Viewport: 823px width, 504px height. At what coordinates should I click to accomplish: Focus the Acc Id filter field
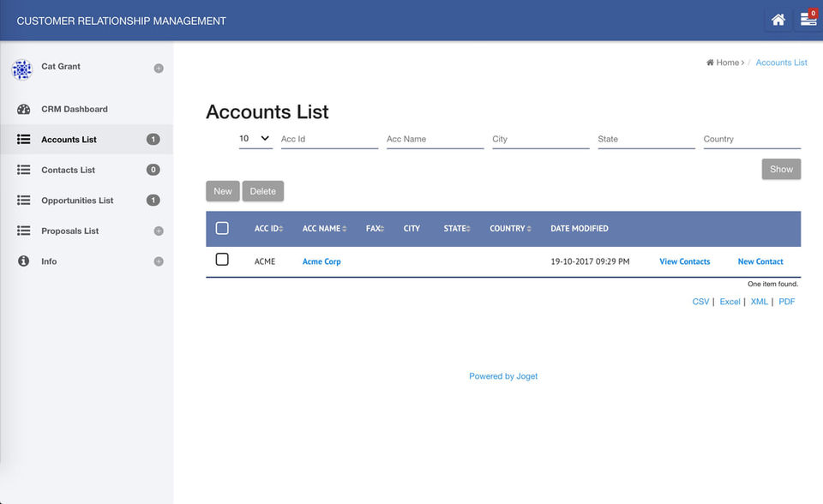[x=329, y=139]
